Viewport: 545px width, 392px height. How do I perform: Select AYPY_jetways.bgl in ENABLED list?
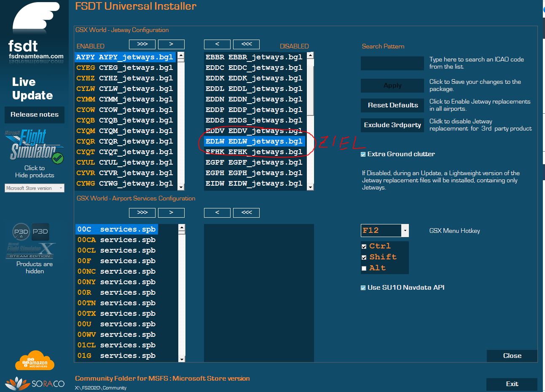(x=126, y=57)
